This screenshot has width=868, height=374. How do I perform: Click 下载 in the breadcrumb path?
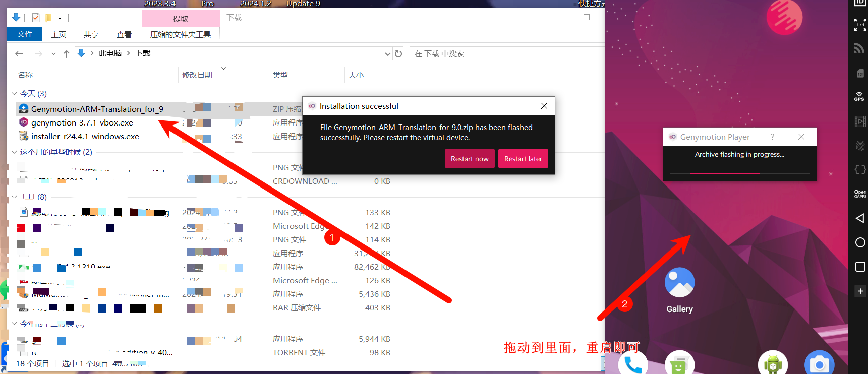click(143, 53)
